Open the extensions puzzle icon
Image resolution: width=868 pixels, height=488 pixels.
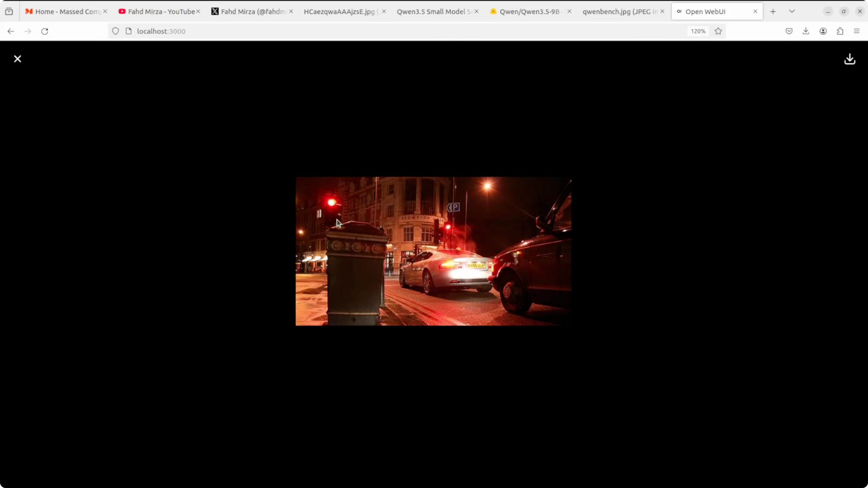coord(840,31)
